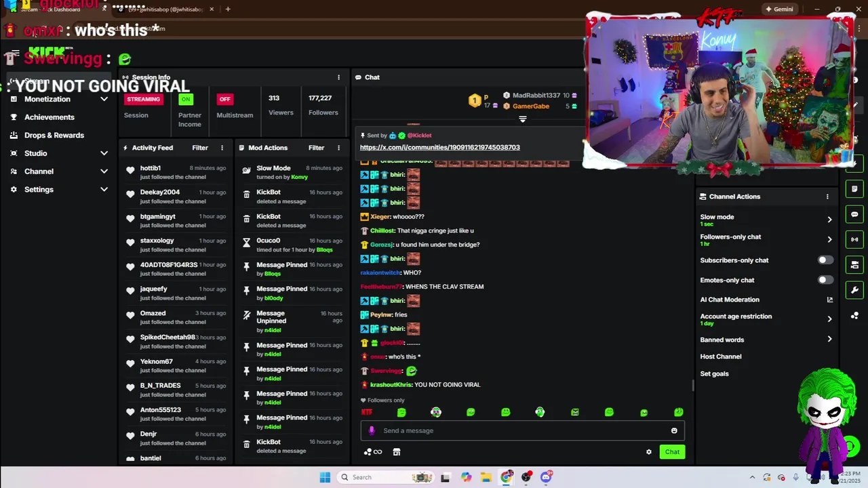
Task: Open Drops & Rewards in the sidebar
Action: click(54, 136)
